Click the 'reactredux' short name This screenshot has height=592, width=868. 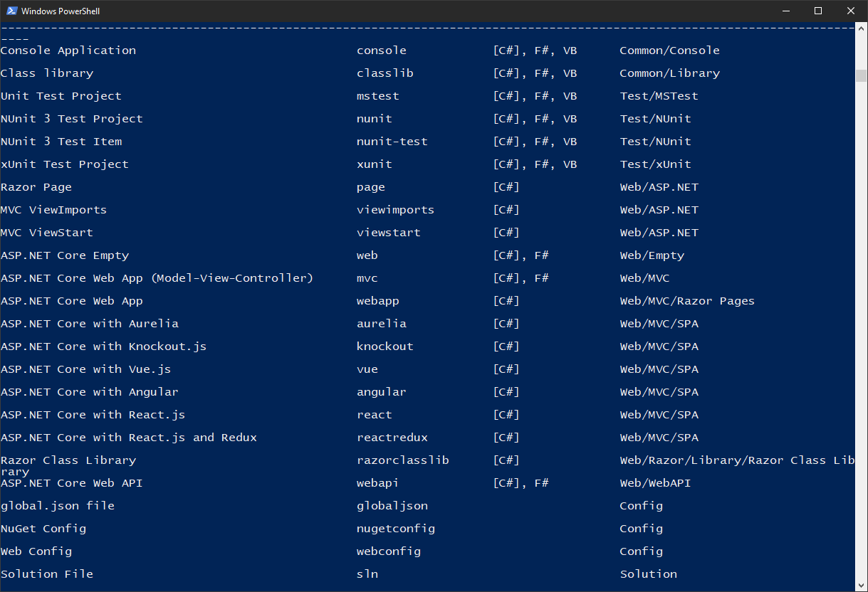pyautogui.click(x=392, y=438)
